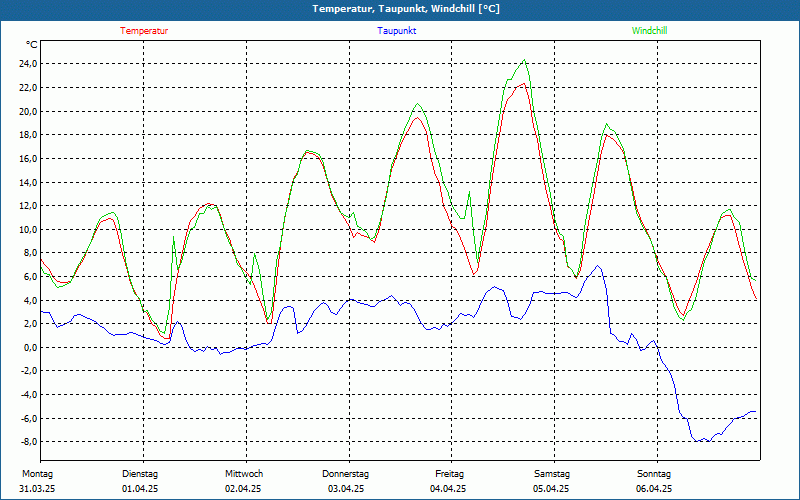Click the 6,0 y-axis value
800x500 pixels.
click(29, 277)
